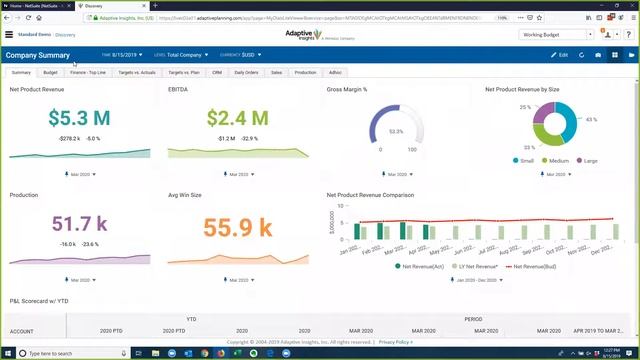Image resolution: width=640 pixels, height=360 pixels.
Task: Open the browser library icon
Action: click(589, 18)
